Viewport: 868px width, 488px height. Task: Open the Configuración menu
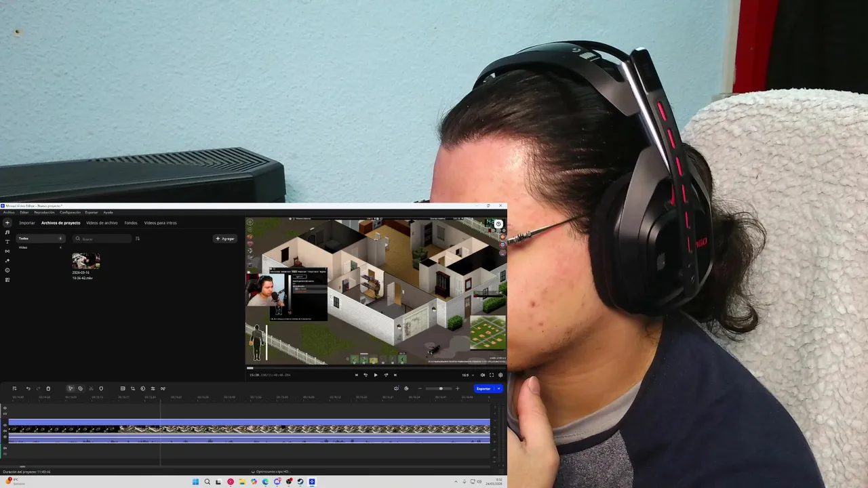70,212
